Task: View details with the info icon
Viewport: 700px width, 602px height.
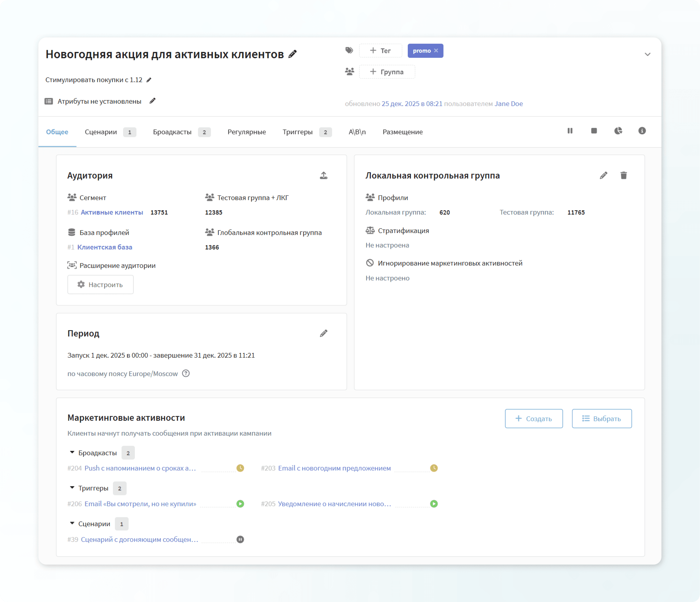Action: (x=642, y=131)
